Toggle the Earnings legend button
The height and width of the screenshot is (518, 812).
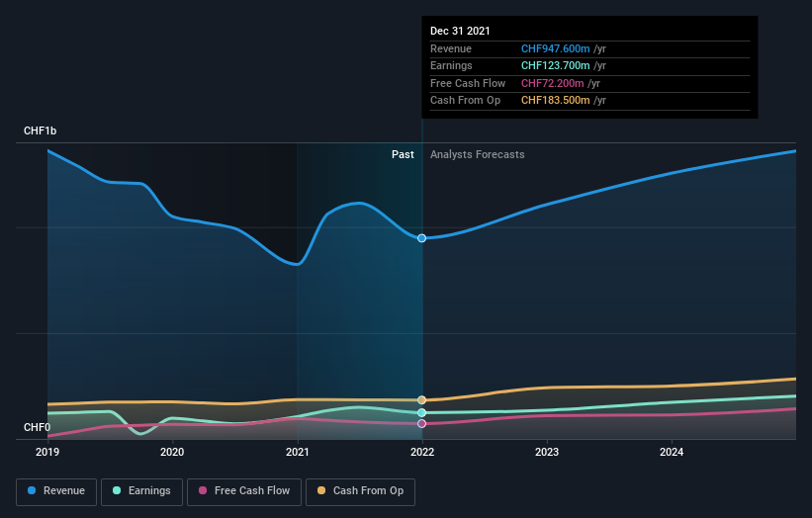(141, 491)
